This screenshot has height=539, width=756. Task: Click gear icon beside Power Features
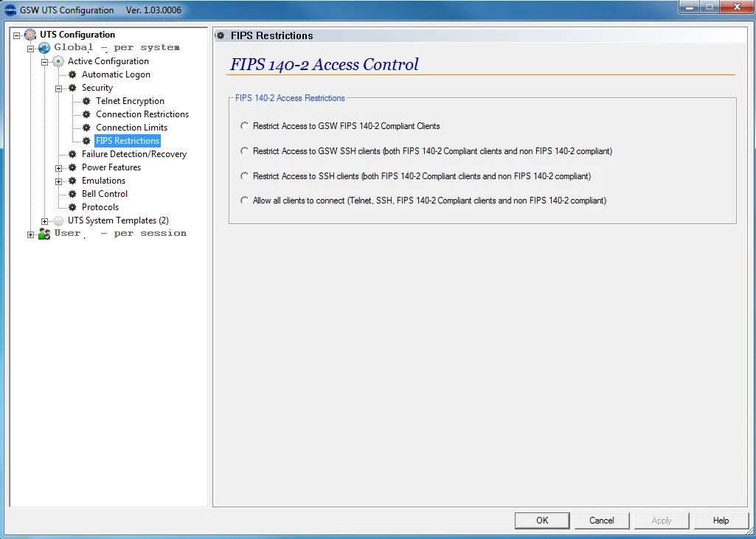click(x=72, y=167)
